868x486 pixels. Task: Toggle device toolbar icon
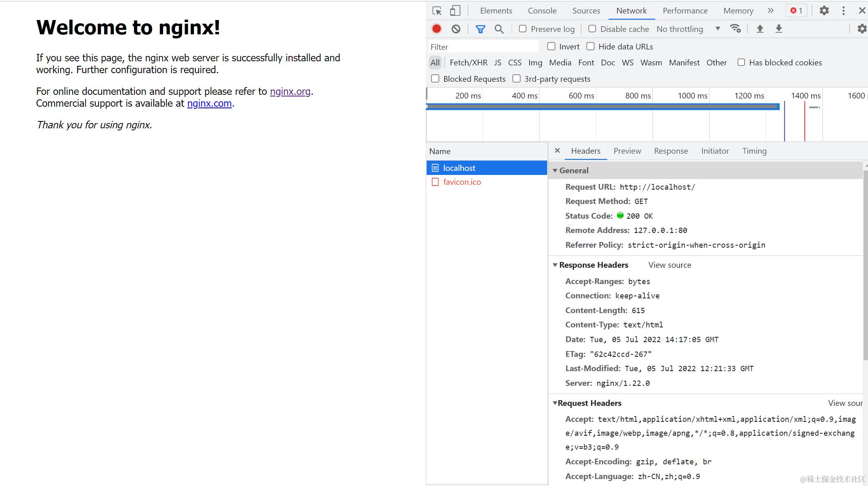click(x=455, y=11)
